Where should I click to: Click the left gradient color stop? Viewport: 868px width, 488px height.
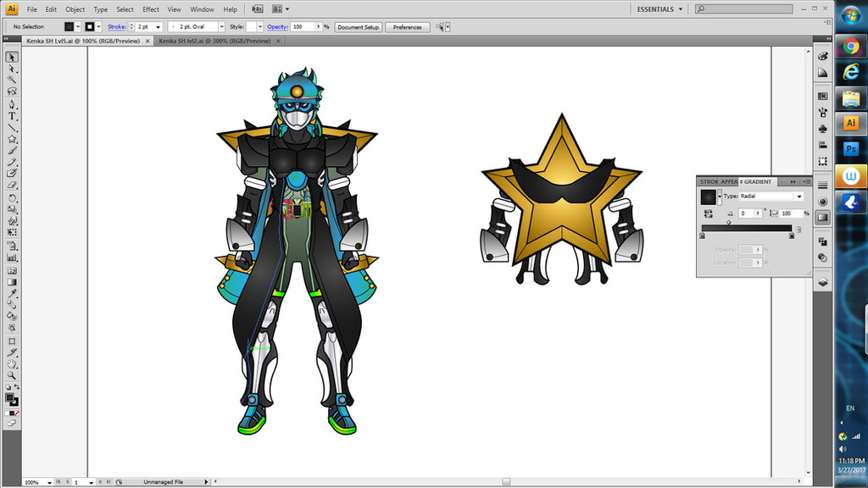pyautogui.click(x=703, y=236)
